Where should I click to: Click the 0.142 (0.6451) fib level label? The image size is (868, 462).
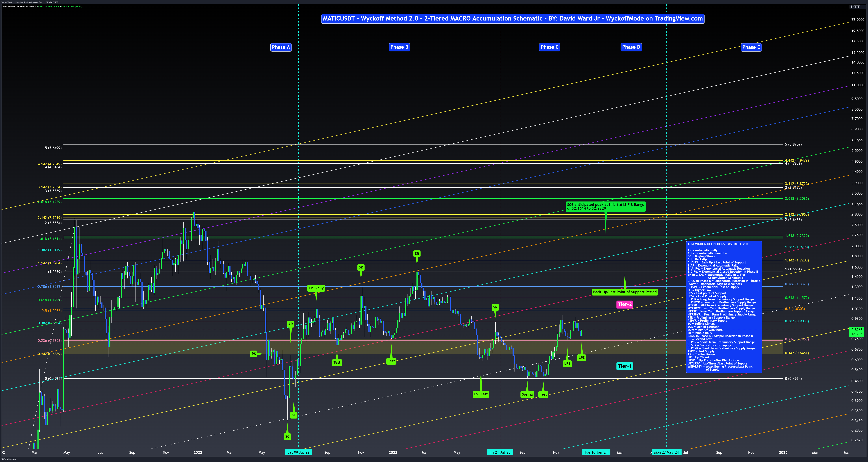click(x=797, y=353)
